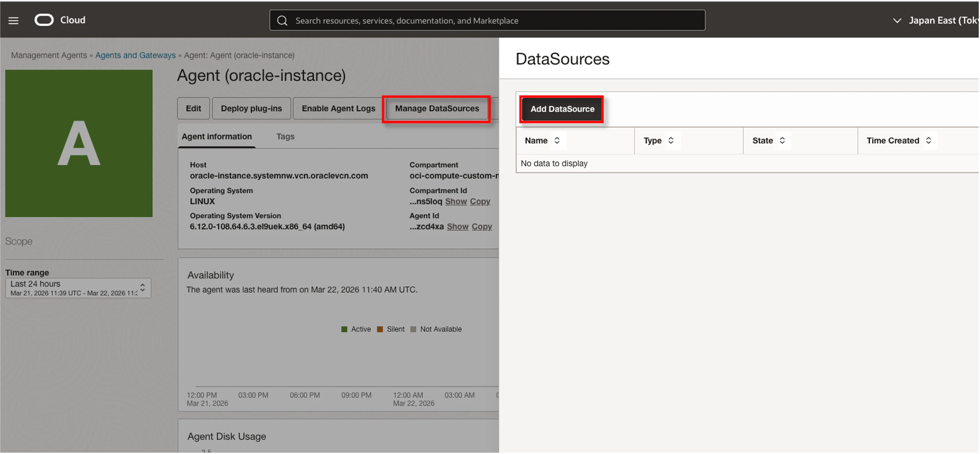The width and height of the screenshot is (980, 454).
Task: Toggle the Not Available legend swatch
Action: click(x=413, y=329)
